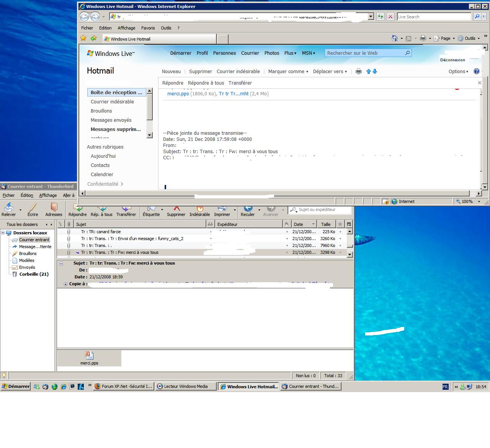Open Hotmail help question mark icon
The width and height of the screenshot is (490, 448).
477,71
